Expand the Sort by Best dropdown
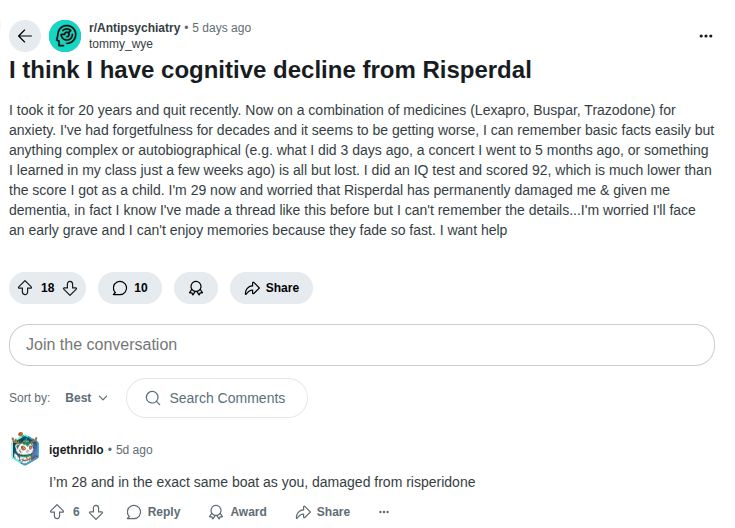The height and width of the screenshot is (528, 735). 86,398
